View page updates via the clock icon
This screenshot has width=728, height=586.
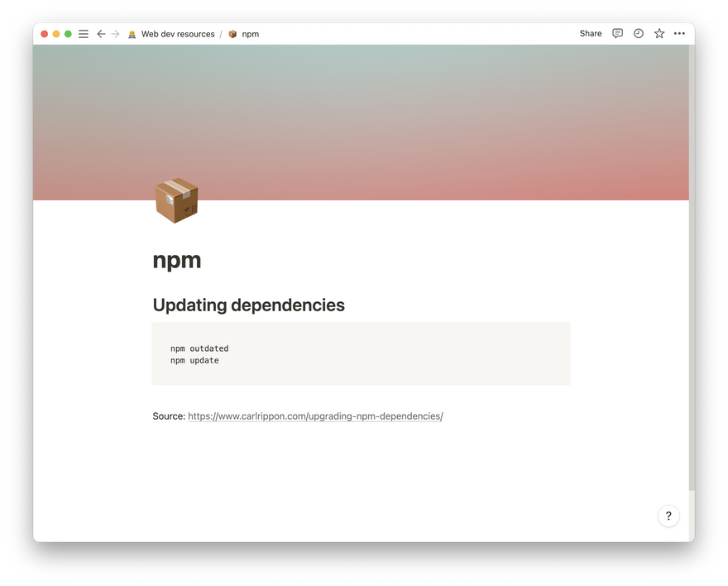pos(638,34)
